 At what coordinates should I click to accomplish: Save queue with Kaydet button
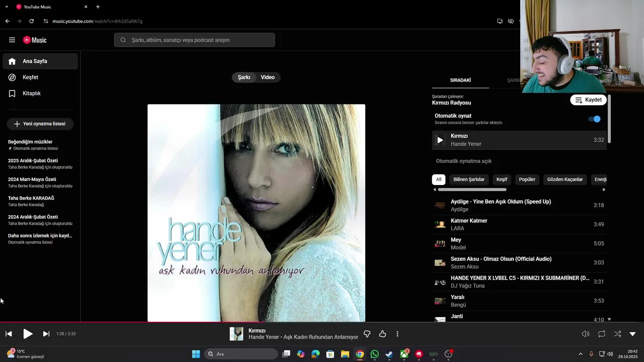pos(588,100)
